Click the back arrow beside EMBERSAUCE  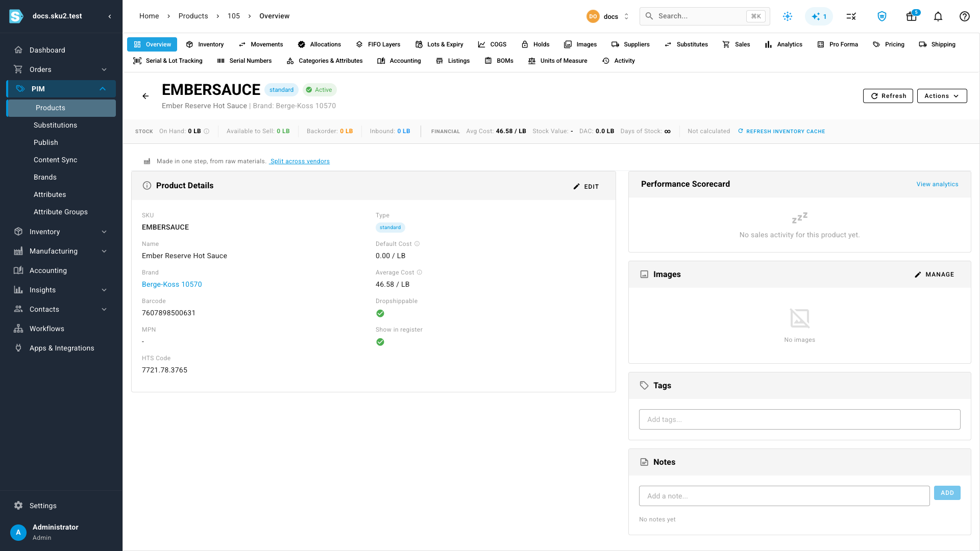(x=145, y=96)
